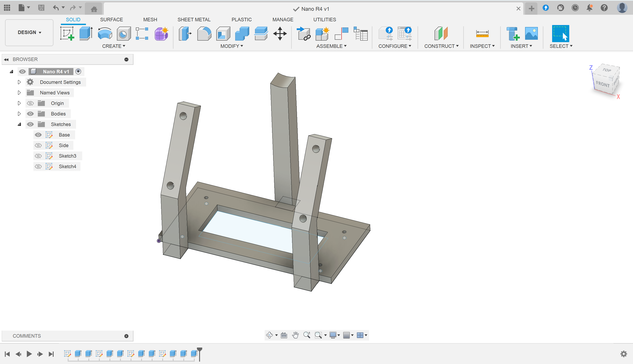The height and width of the screenshot is (364, 633).
Task: Expand the Comments panel
Action: point(126,336)
